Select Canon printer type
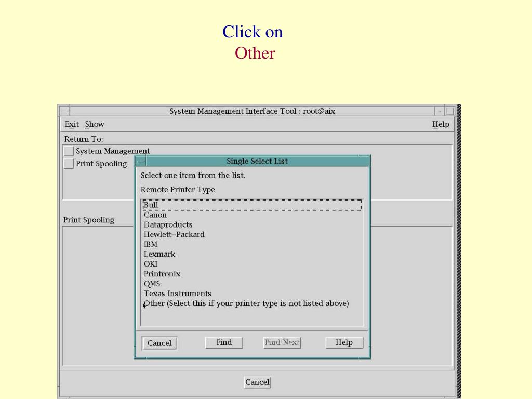The width and height of the screenshot is (532, 399). pos(155,215)
